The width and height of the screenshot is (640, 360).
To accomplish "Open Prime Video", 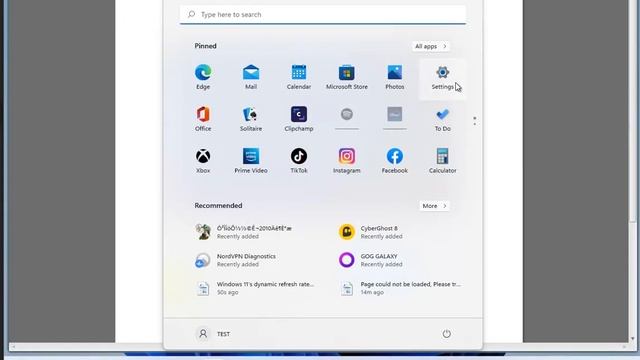I will [251, 161].
